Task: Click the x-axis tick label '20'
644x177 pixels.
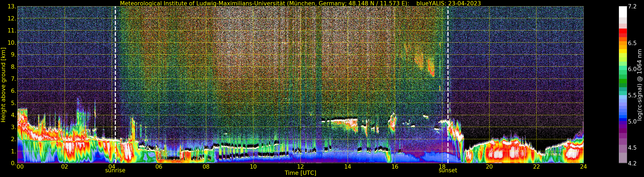Action: tap(489, 167)
